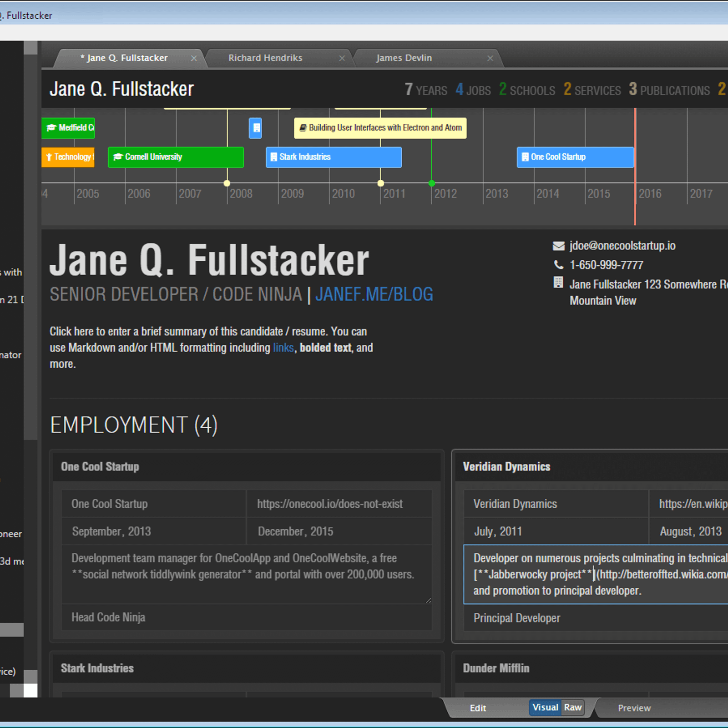
Task: Click the 2 SERVICES counter
Action: (592, 90)
